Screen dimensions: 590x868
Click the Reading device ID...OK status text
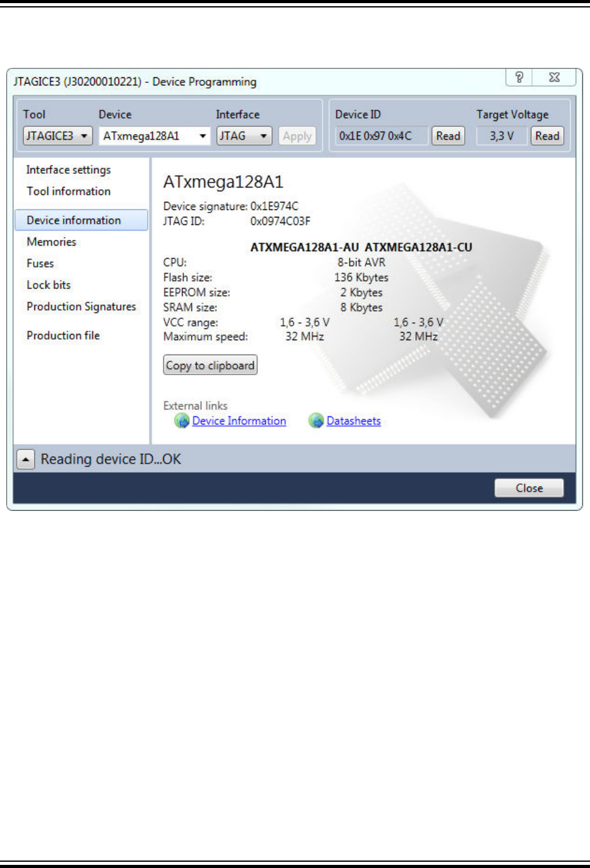(111, 460)
